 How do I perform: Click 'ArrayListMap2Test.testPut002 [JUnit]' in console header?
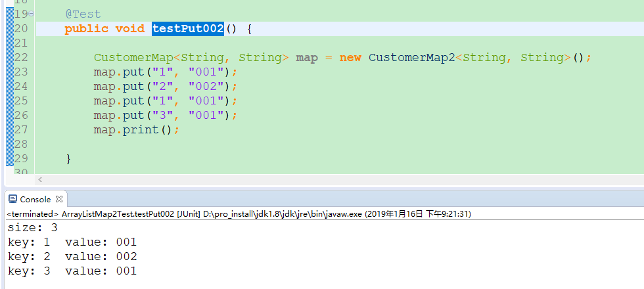click(131, 214)
